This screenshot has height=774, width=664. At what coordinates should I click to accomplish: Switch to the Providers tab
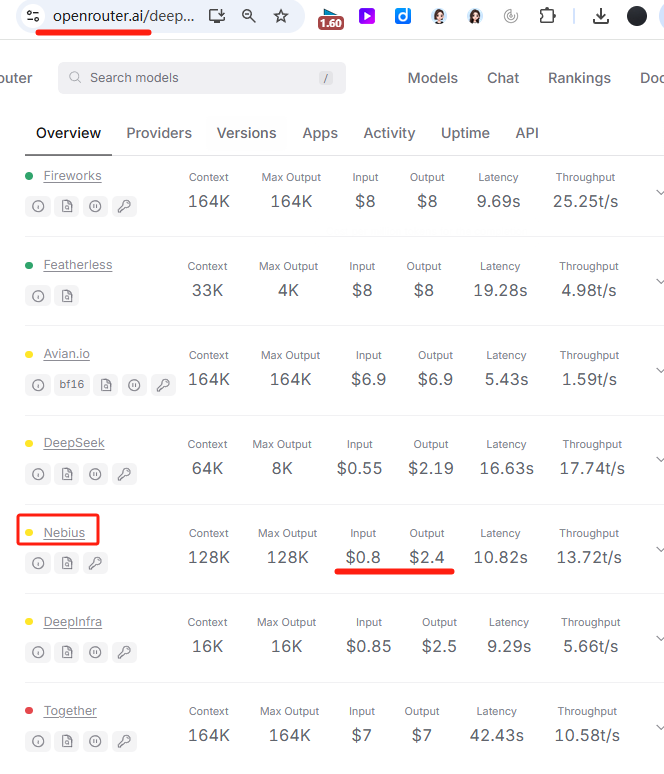[x=159, y=133]
